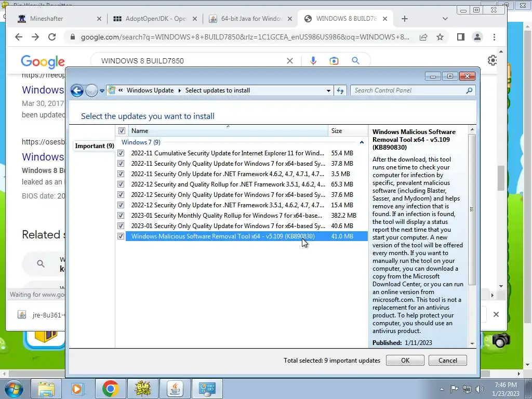Click the volume speaker tray icon
The image size is (532, 399).
coord(479,389)
